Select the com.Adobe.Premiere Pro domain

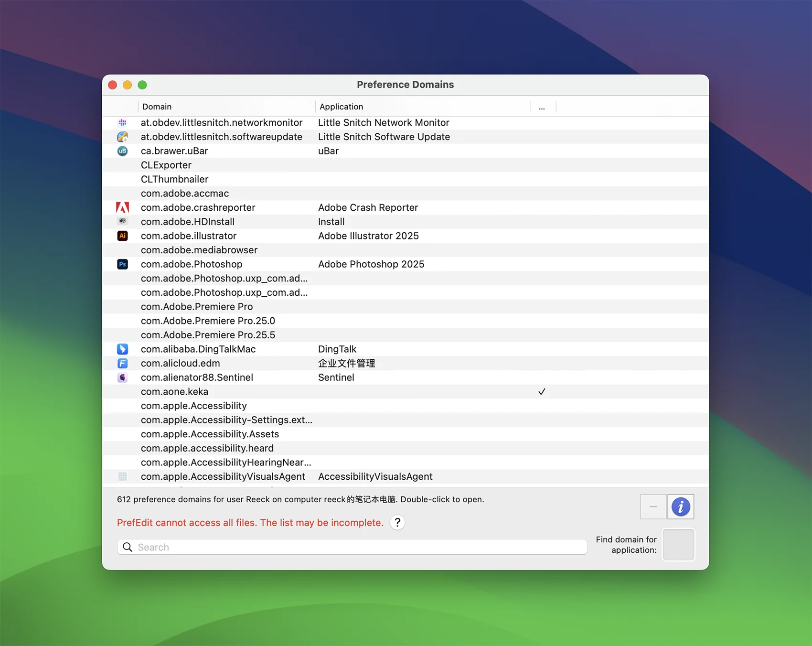pyautogui.click(x=197, y=307)
